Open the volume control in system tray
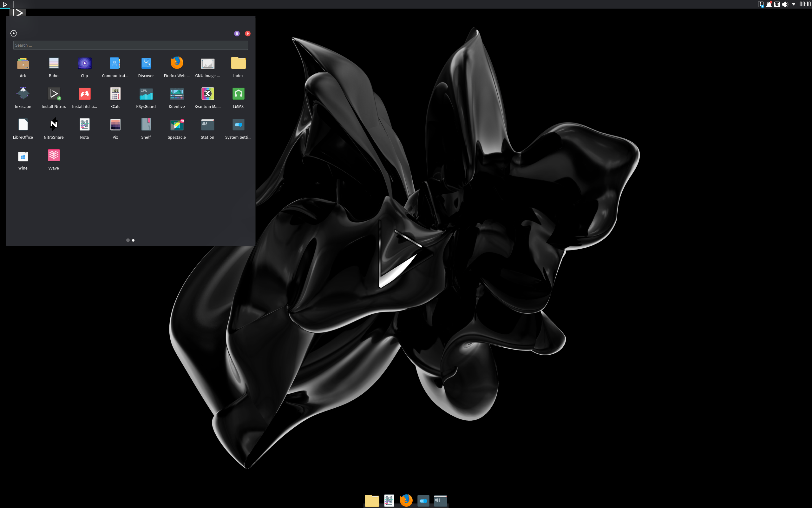This screenshot has height=508, width=812. 785,4
